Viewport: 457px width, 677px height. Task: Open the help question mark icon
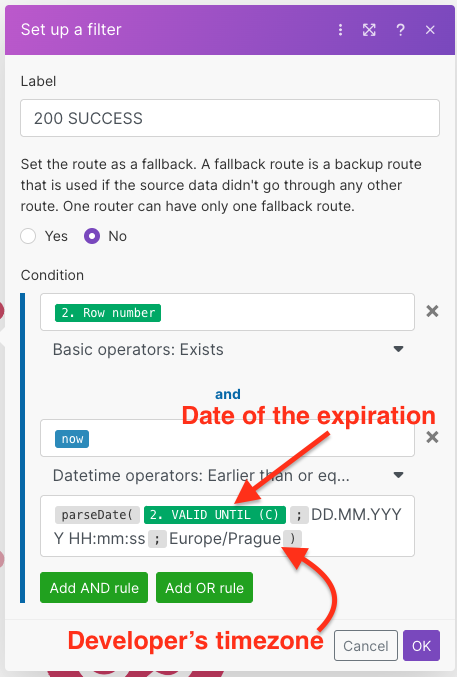(x=400, y=30)
